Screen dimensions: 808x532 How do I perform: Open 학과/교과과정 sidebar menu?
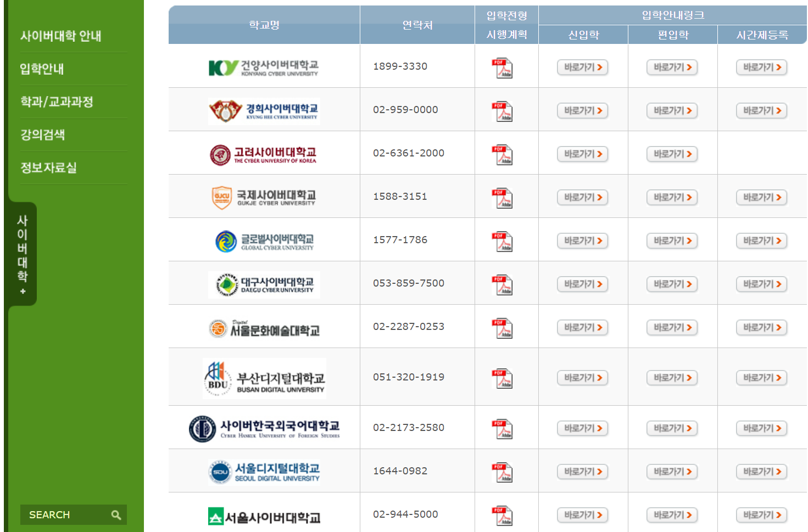pyautogui.click(x=57, y=102)
